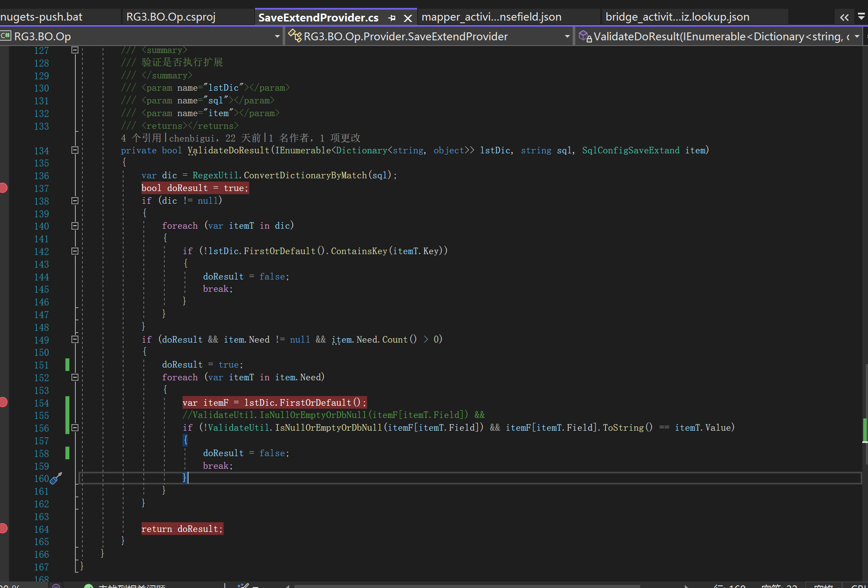Click 'bool doResult = true;' highlighted statement
Screen dimensions: 868x588
[195, 188]
